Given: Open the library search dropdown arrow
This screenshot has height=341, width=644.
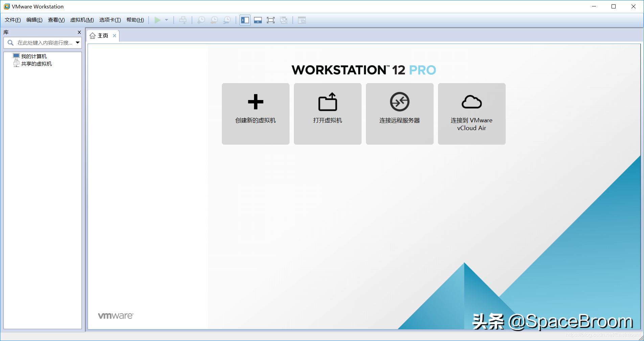Looking at the screenshot, I should [77, 43].
